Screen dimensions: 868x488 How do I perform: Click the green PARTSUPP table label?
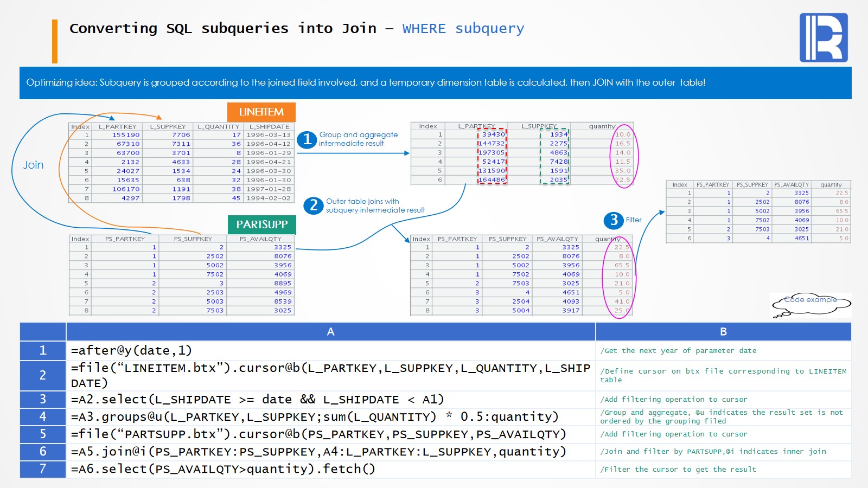tap(261, 224)
